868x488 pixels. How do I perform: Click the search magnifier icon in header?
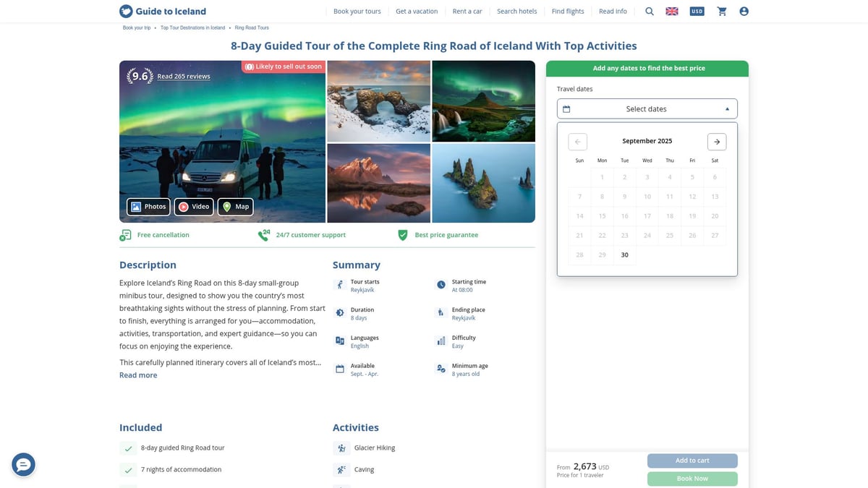click(649, 12)
